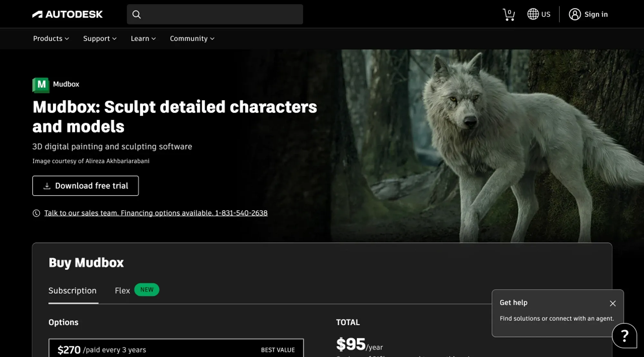The width and height of the screenshot is (644, 357).
Task: Click the green Mudbox M product icon
Action: tap(41, 85)
